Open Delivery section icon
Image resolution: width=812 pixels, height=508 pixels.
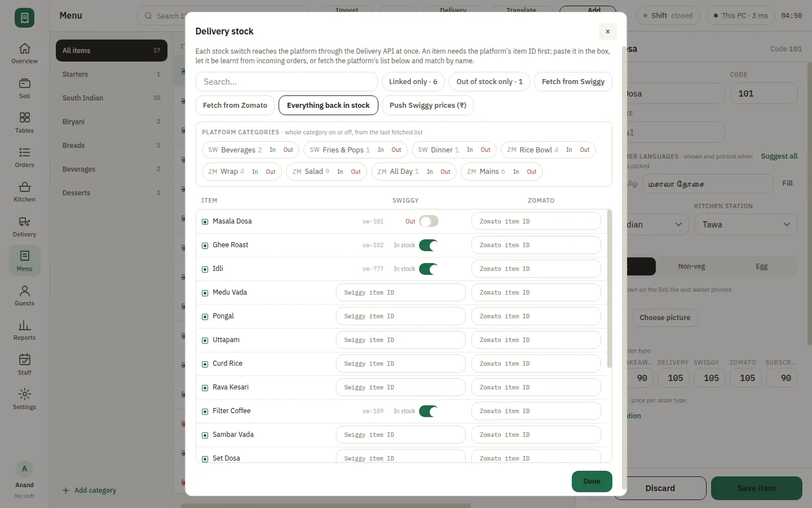pyautogui.click(x=24, y=222)
